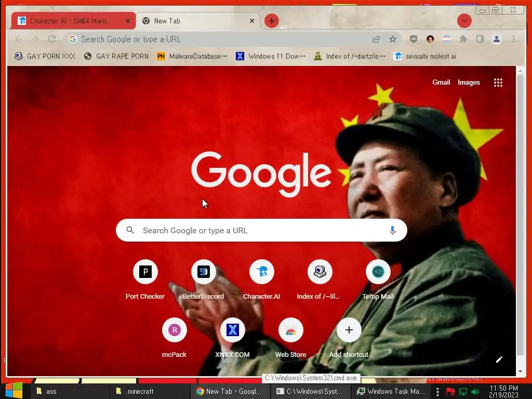
Task: Open the Chrome three-dot menu
Action: 513,39
